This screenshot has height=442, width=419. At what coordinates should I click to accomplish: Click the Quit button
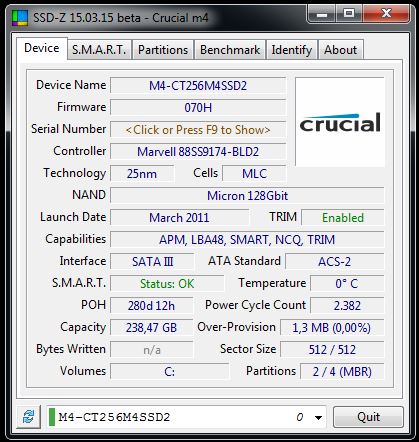tap(368, 417)
